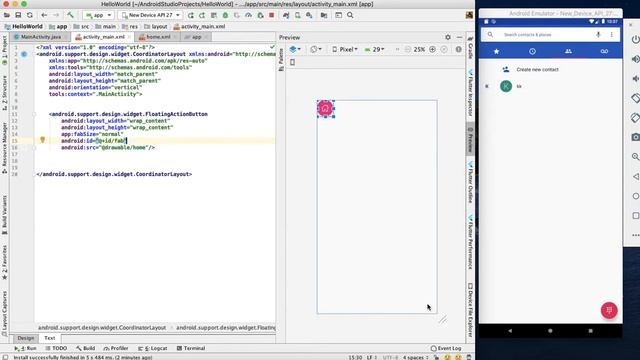Open Preview panel settings gear
The height and width of the screenshot is (360, 640).
448,37
